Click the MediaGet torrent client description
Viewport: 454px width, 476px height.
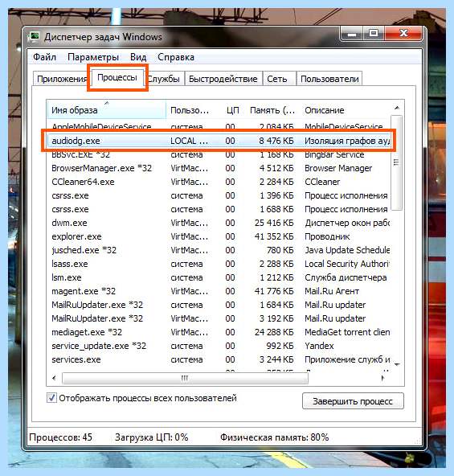(x=347, y=332)
